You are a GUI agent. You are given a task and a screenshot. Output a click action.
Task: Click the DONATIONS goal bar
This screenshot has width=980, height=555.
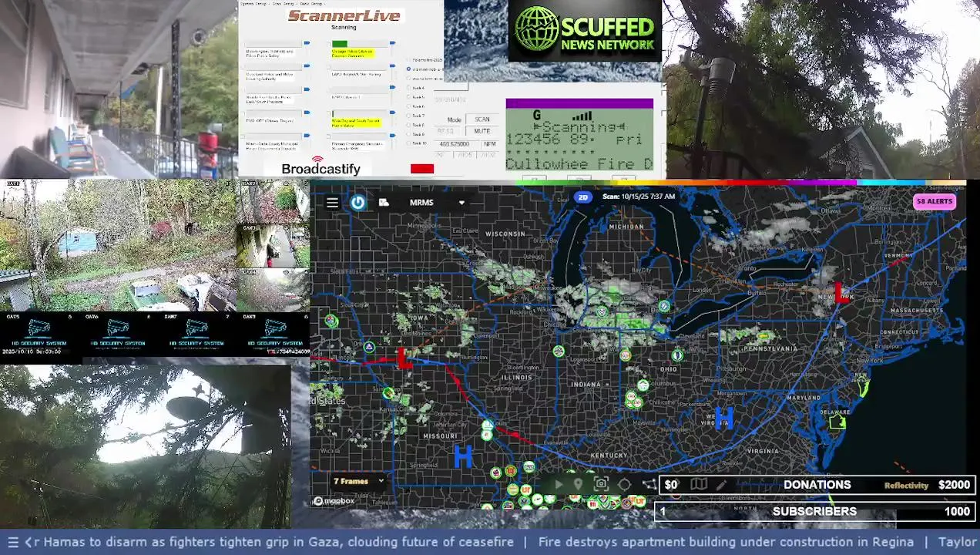(x=818, y=485)
